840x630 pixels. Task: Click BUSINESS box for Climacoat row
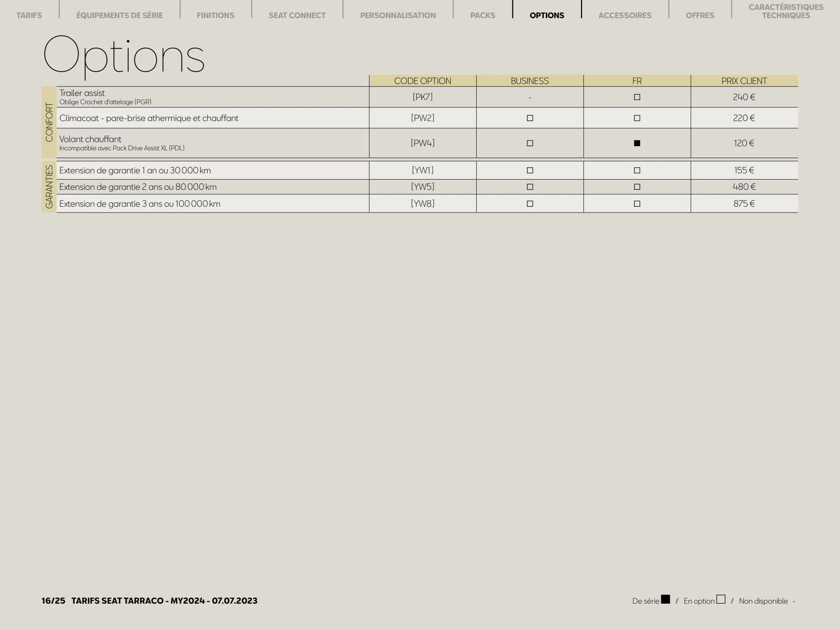(x=530, y=118)
